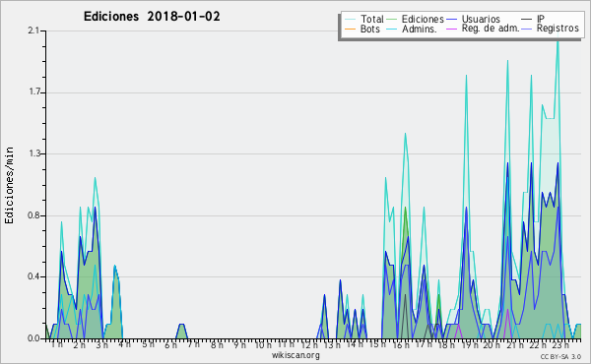Click the 'wikiscan.org' caption
The width and height of the screenshot is (591, 364).
coord(295,355)
